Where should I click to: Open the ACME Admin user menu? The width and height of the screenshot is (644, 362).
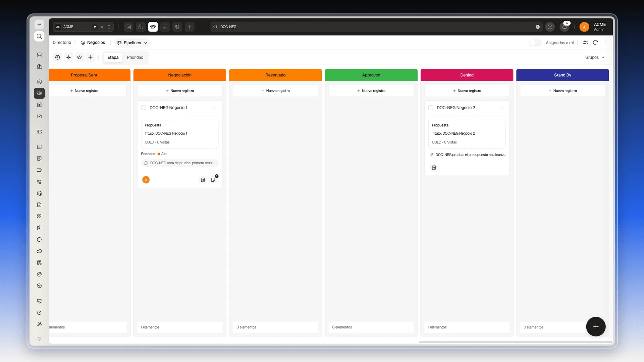point(593,27)
